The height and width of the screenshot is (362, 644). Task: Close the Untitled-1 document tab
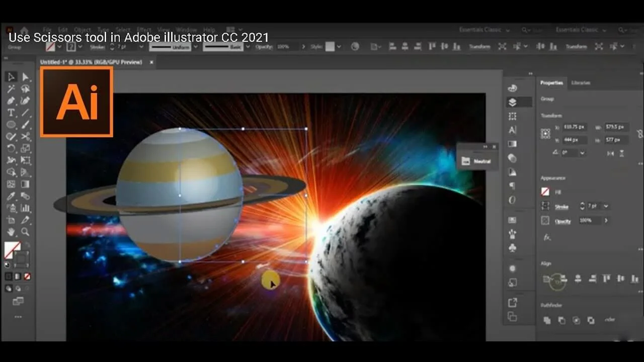(151, 62)
